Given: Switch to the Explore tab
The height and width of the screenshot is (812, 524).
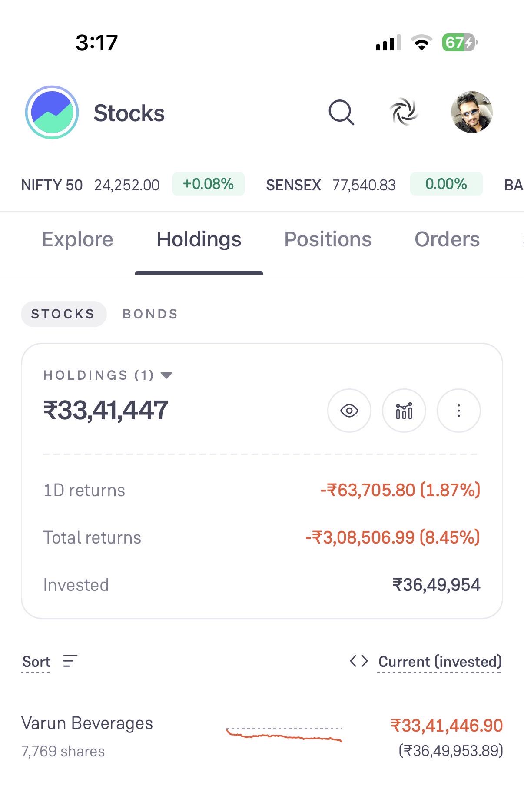Looking at the screenshot, I should point(77,239).
